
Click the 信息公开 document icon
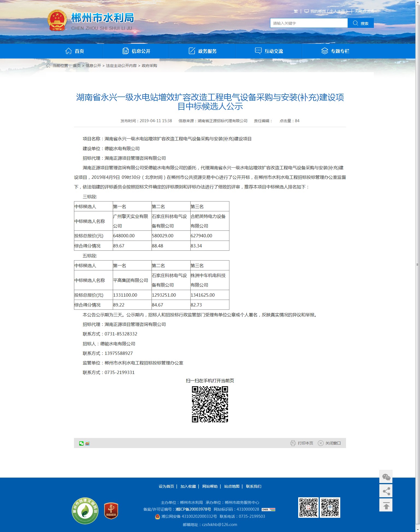click(126, 51)
